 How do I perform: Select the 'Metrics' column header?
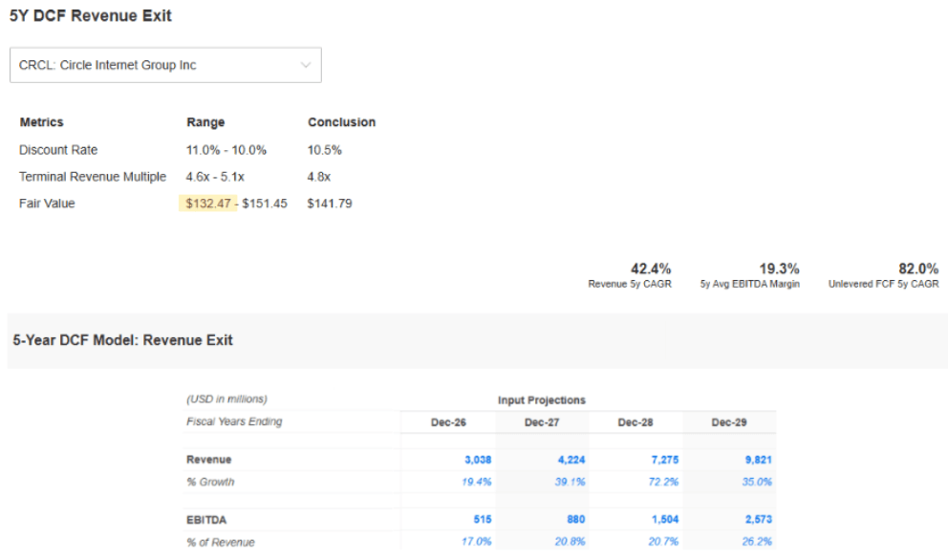42,122
